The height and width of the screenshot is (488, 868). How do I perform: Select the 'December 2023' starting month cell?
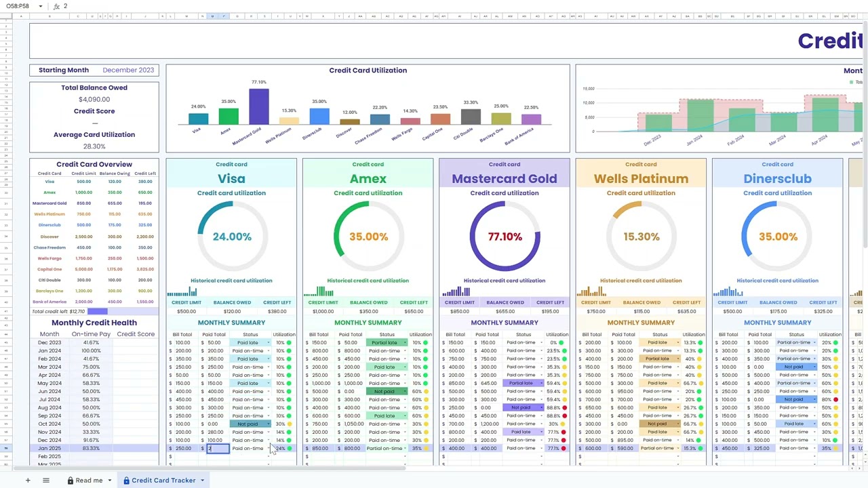[x=128, y=70]
